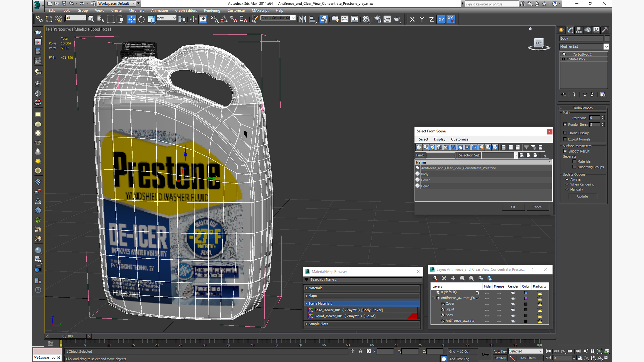Screen dimensions: 644x362
Task: Activate the Select and Move tool
Action: [x=132, y=19]
